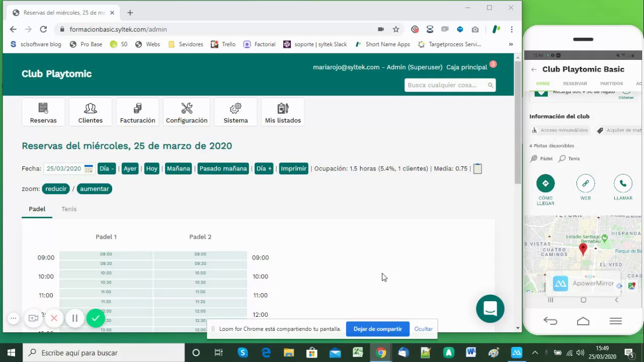Open Excel from the taskbar
Viewport: 644px width, 362px height.
click(358, 353)
